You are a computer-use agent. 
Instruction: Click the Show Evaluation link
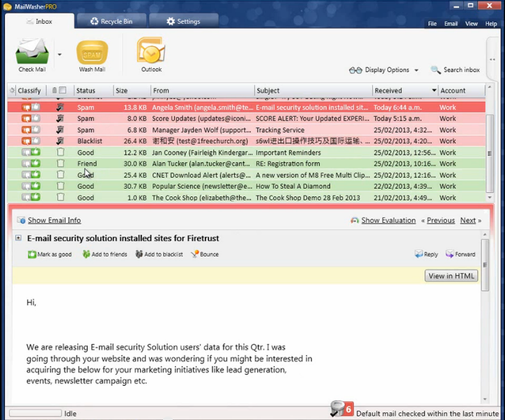388,220
